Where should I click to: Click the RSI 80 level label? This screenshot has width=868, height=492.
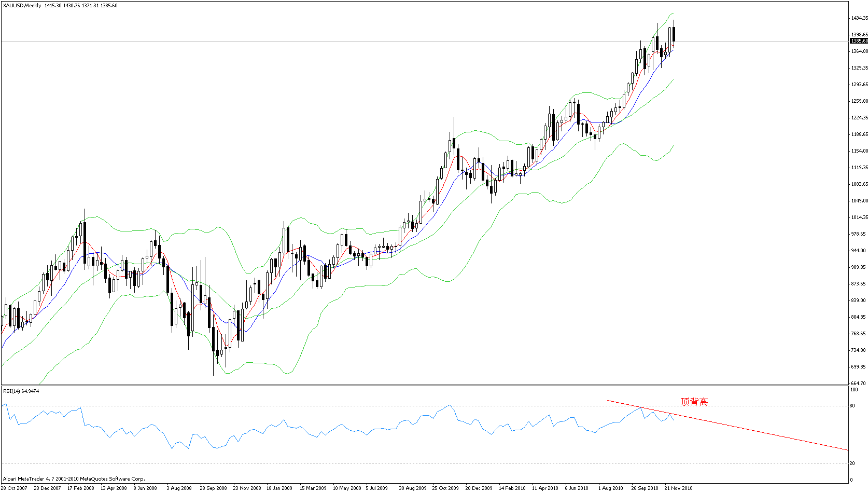(x=852, y=406)
